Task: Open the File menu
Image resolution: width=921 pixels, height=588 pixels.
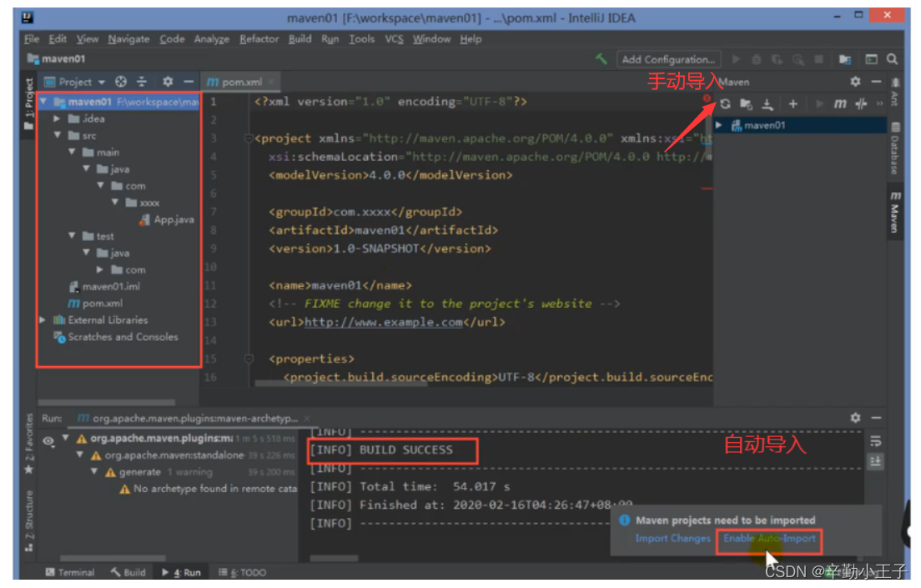Action: click(31, 38)
